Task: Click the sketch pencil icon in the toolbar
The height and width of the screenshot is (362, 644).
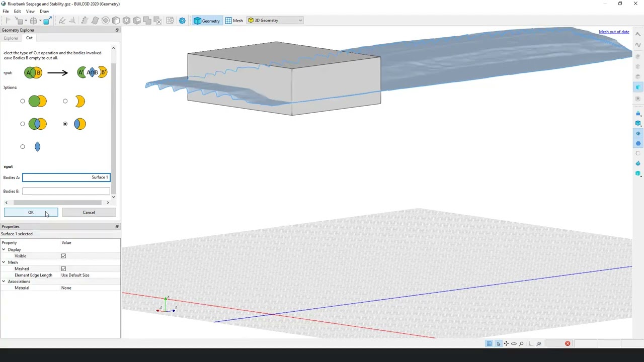Action: coord(62,21)
